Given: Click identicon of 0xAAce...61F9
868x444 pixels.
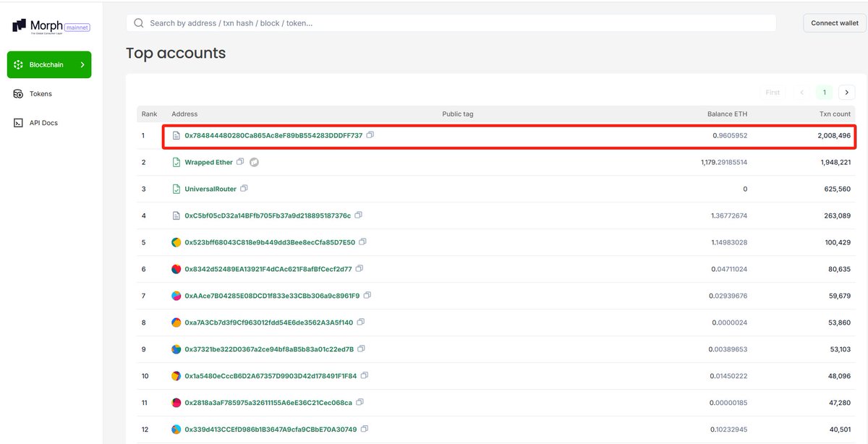Looking at the screenshot, I should click(176, 296).
